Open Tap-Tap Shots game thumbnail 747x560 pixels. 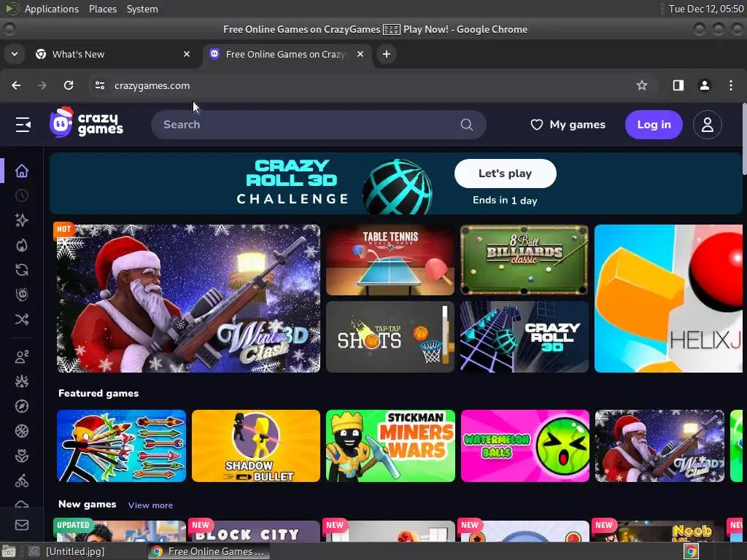coord(390,337)
